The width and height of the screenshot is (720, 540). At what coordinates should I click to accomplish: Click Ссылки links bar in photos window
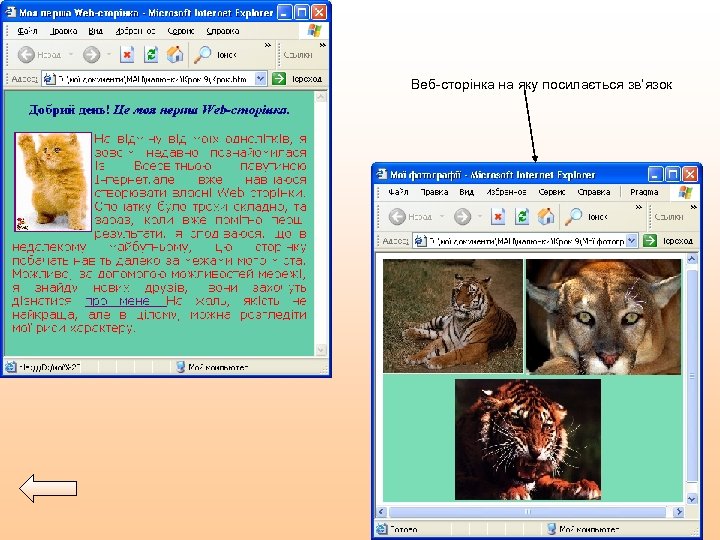(669, 216)
